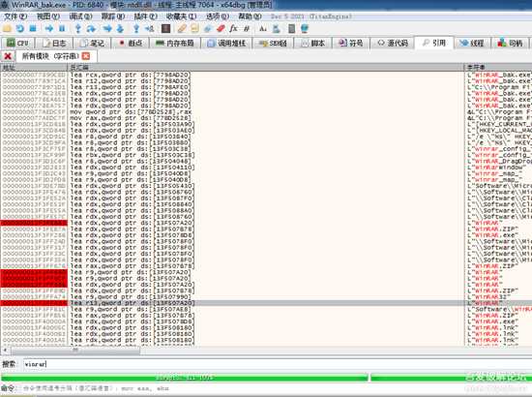The width and height of the screenshot is (532, 397).
Task: Open the 调试 menu
Action: pyautogui.click(x=80, y=16)
